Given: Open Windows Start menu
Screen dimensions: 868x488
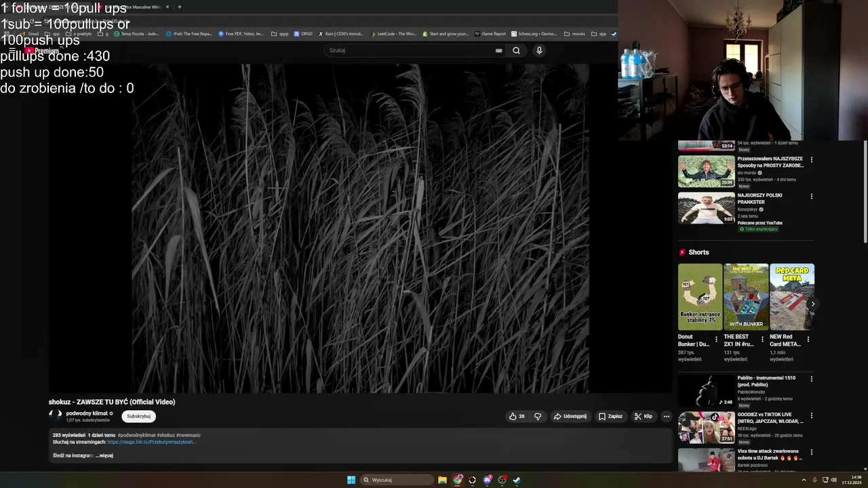Looking at the screenshot, I should (351, 480).
